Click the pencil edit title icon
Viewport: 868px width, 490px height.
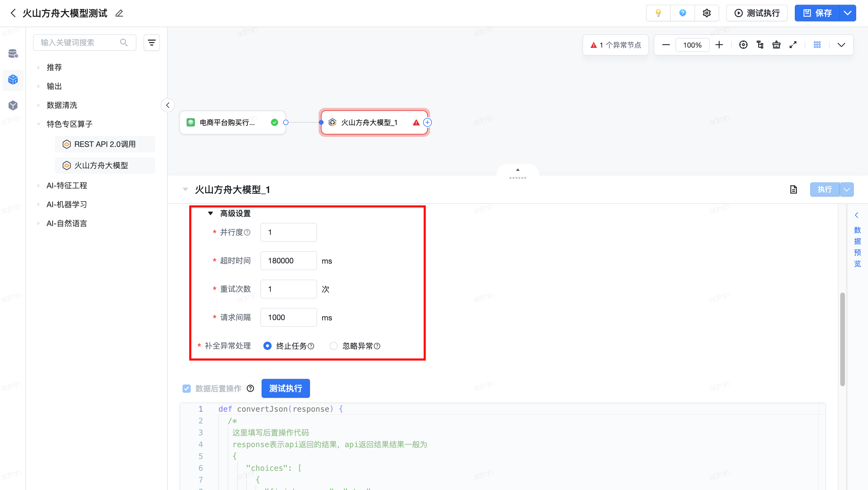[119, 14]
